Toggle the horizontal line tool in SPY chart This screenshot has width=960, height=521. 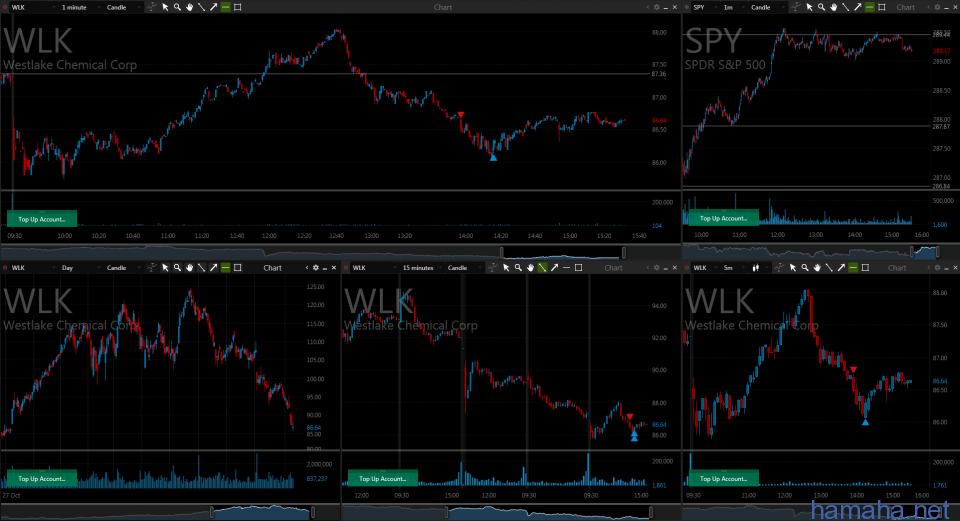[869, 7]
